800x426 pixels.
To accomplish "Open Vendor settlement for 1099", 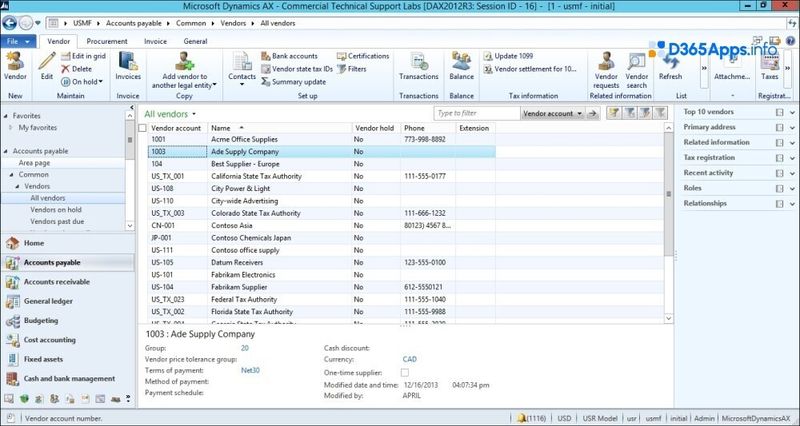I will pyautogui.click(x=530, y=69).
